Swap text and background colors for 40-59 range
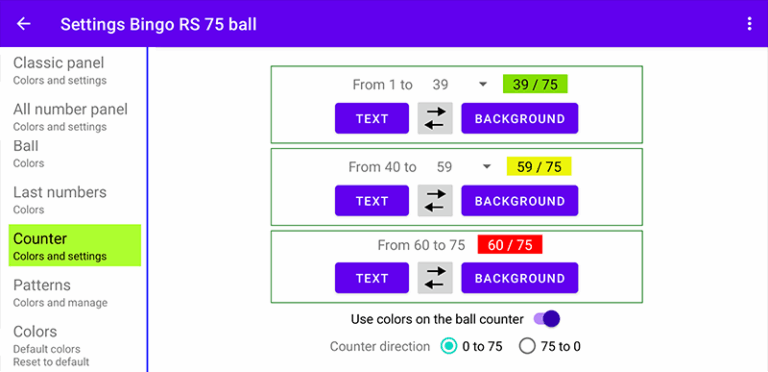This screenshot has height=372, width=768. [x=435, y=200]
